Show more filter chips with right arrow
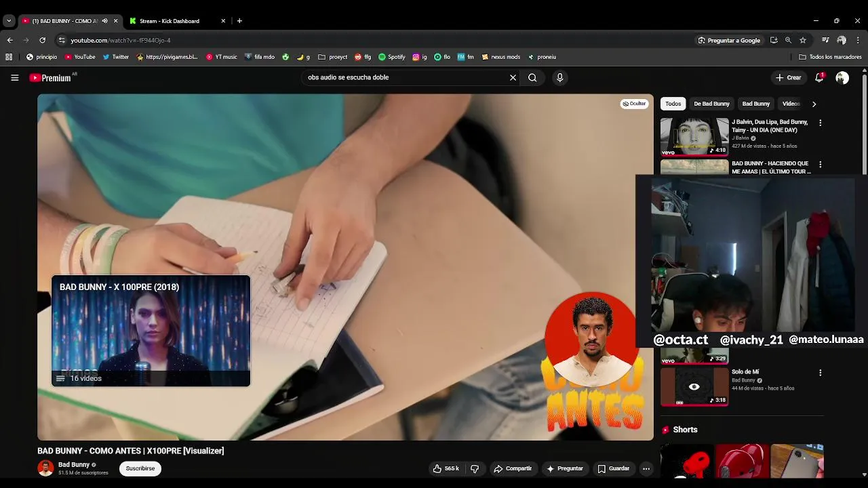868x488 pixels. point(814,104)
